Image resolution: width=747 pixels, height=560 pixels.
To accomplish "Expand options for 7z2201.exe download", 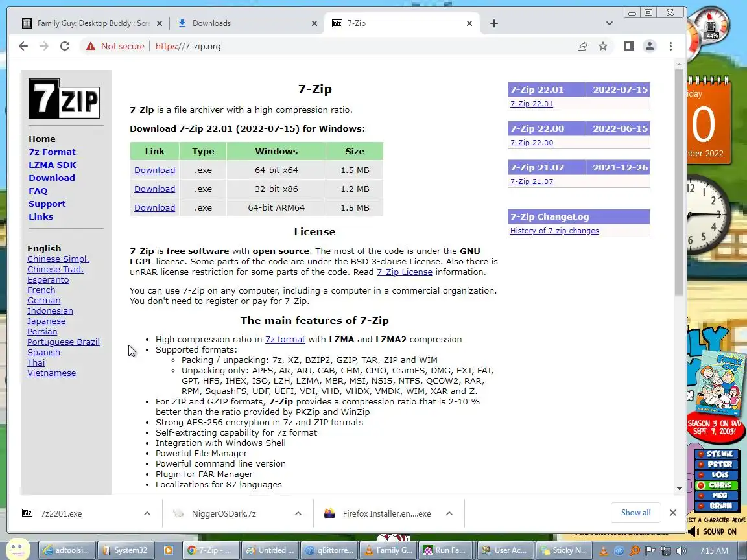I will 147,513.
